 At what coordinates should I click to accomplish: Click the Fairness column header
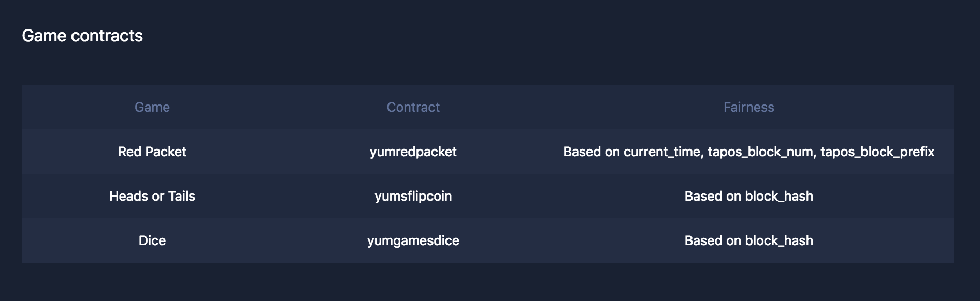(748, 107)
